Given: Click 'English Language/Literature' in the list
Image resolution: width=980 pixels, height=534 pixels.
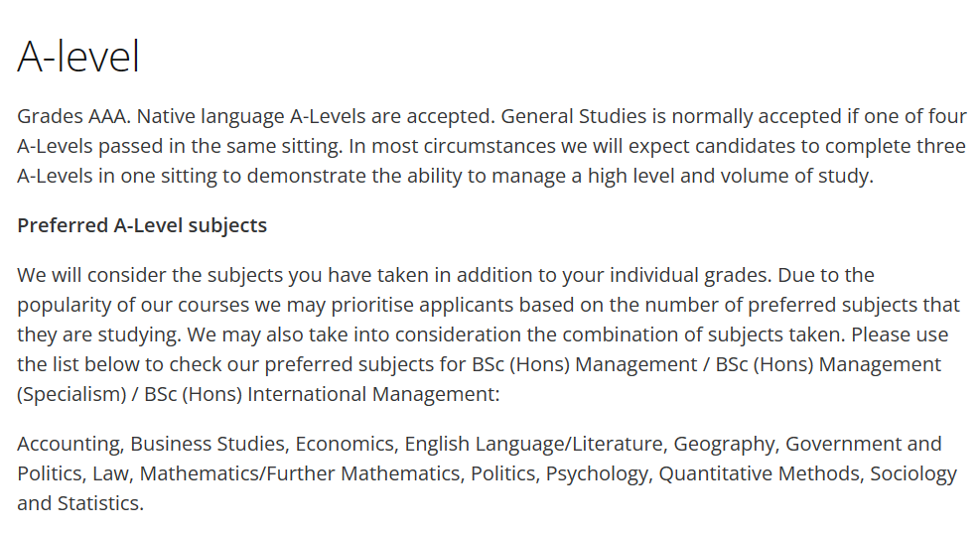Looking at the screenshot, I should point(533,444).
